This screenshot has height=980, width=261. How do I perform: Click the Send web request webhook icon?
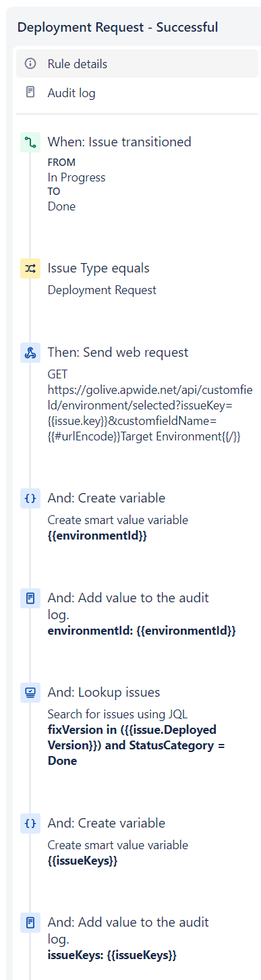(x=30, y=353)
